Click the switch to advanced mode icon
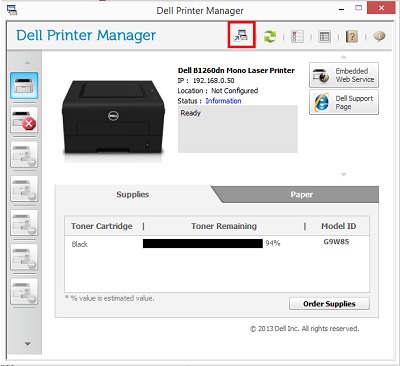The width and height of the screenshot is (400, 366). 241,35
